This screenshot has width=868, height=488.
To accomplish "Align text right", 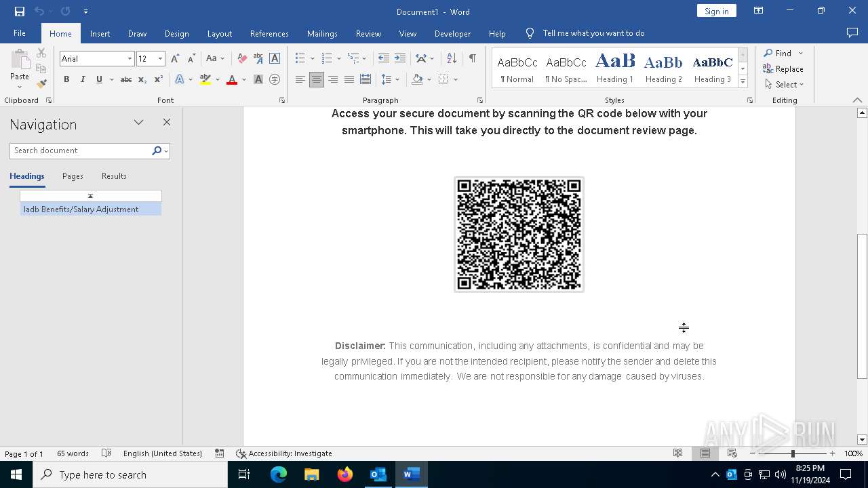I will pos(333,79).
